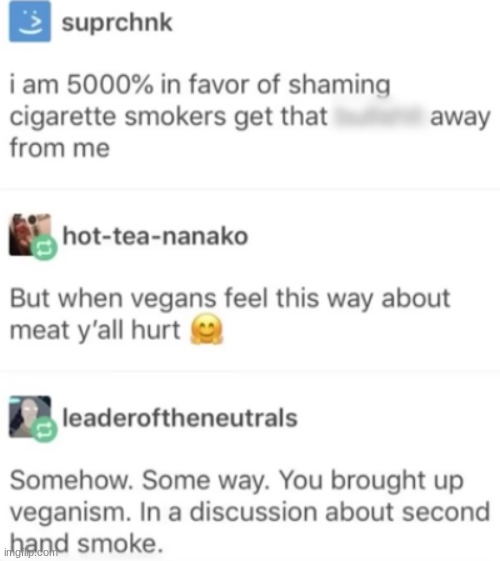Click the reply starting "Somehow. Some way."
Viewport: 500px width, 561px height.
click(x=250, y=512)
